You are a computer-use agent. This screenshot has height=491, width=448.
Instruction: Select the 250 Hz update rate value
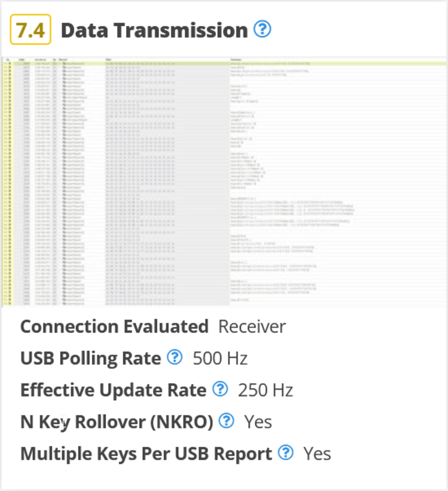click(x=265, y=390)
